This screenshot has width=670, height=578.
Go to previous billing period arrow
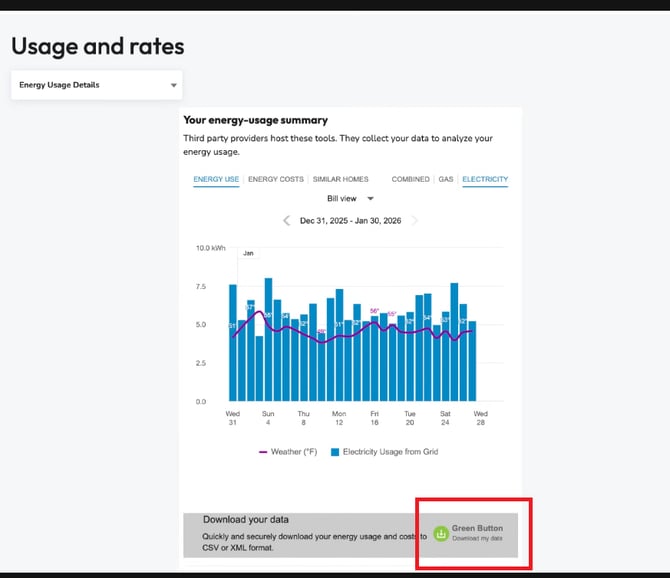pos(286,221)
